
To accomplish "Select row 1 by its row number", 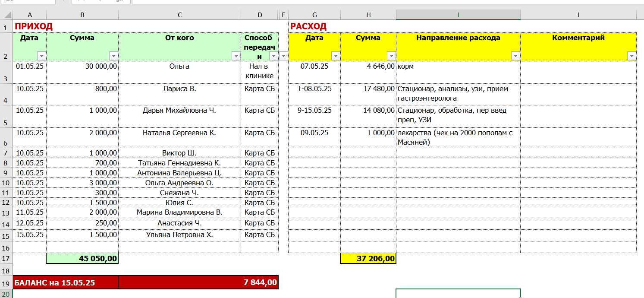I will click(x=6, y=27).
